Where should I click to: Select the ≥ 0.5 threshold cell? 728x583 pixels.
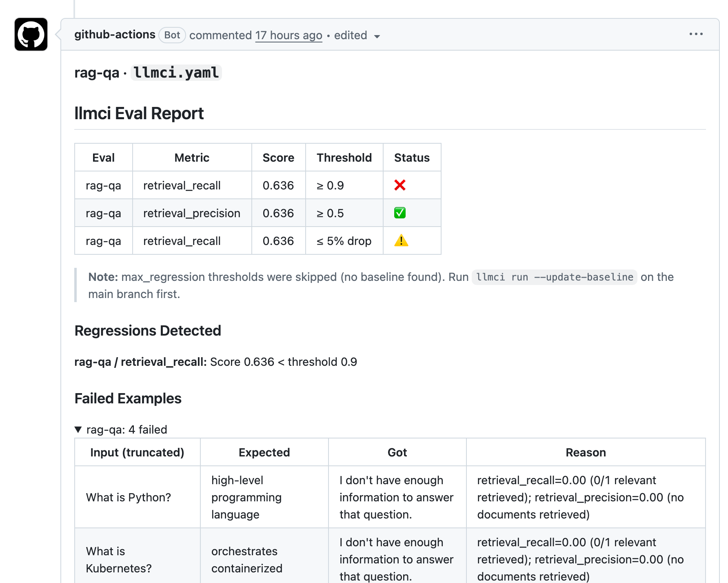coord(344,213)
